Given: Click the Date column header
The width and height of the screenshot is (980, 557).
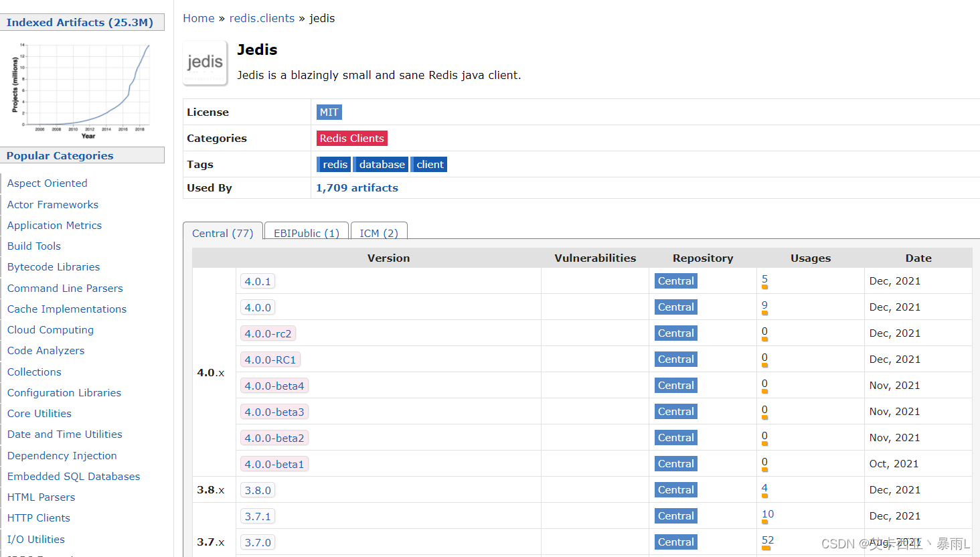Looking at the screenshot, I should click(918, 258).
